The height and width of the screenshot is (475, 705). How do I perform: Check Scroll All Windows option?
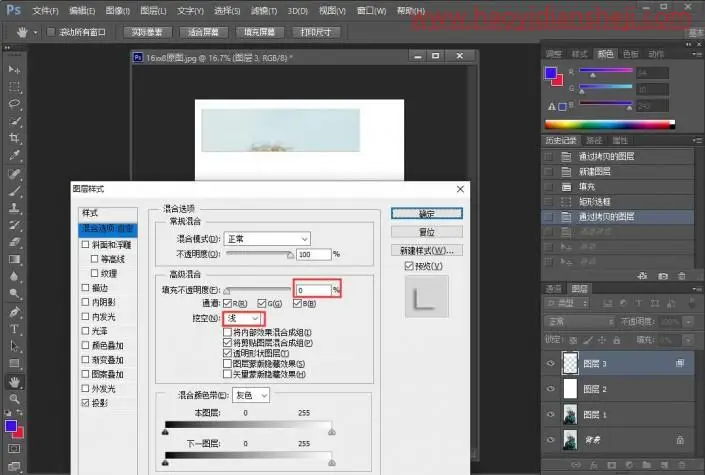[51, 32]
